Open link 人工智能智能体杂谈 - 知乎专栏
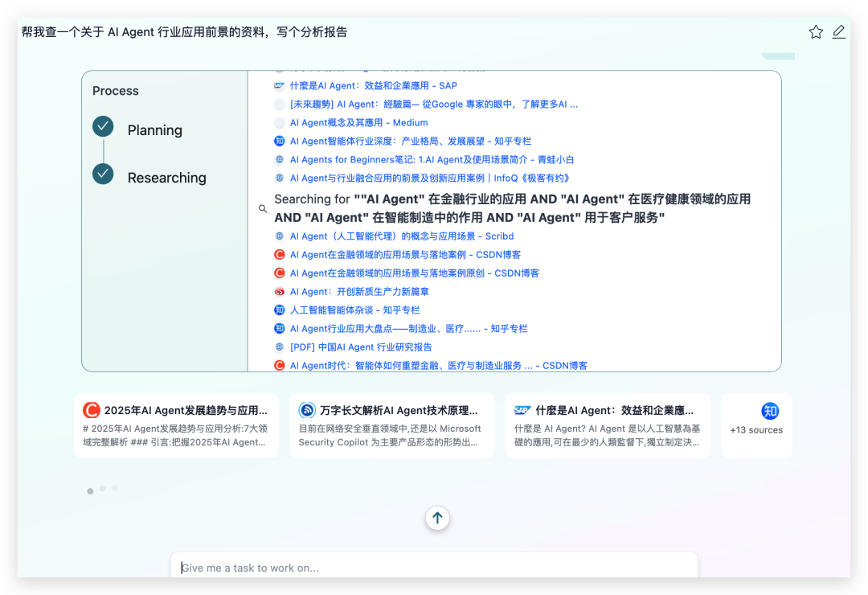Image resolution: width=868 pixels, height=595 pixels. 355,310
